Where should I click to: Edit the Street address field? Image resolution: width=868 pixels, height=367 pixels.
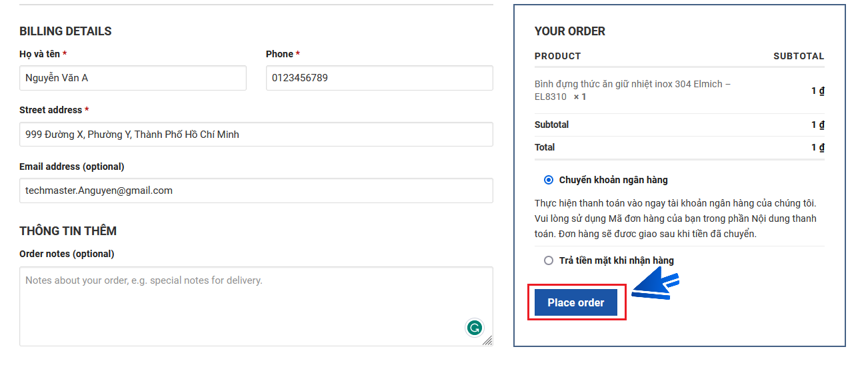pyautogui.click(x=256, y=135)
